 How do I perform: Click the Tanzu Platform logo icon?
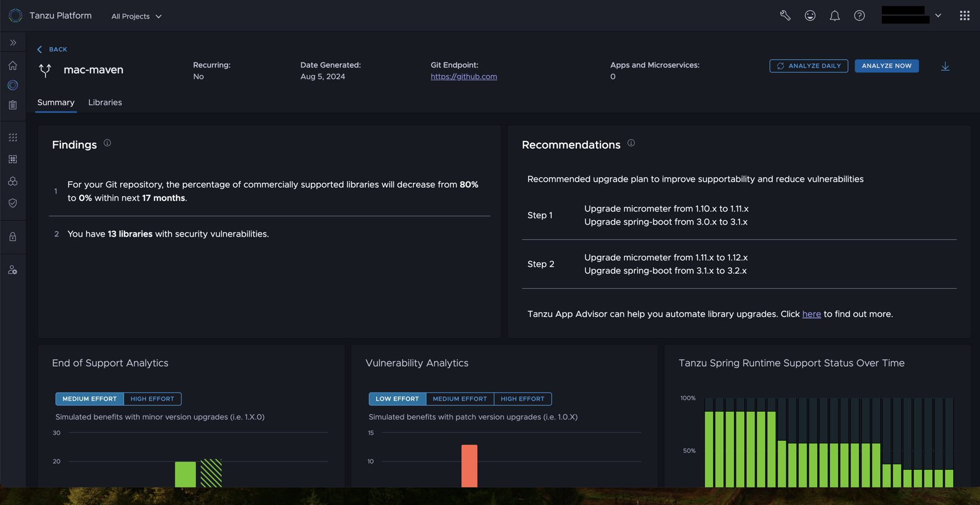pyautogui.click(x=15, y=15)
